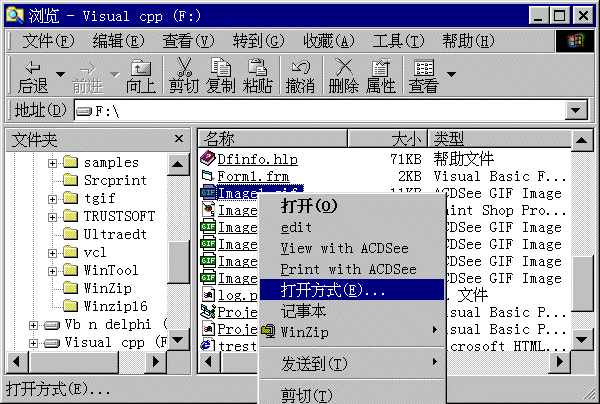
Task: Open the address bar dropdown list
Action: point(575,110)
